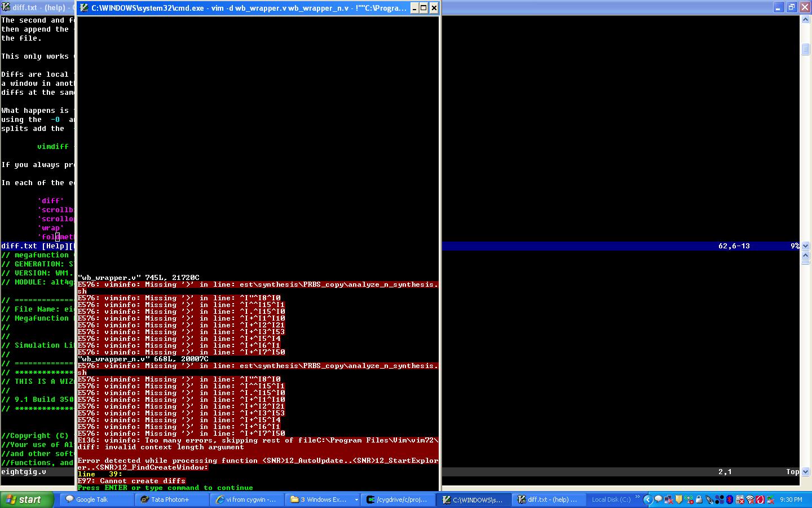This screenshot has width=812, height=508.
Task: Minimize the diff.txt gVim window
Action: tap(779, 7)
